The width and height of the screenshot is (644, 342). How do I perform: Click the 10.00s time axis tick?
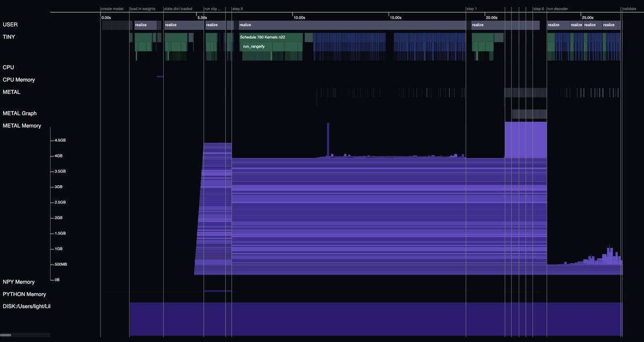point(299,18)
